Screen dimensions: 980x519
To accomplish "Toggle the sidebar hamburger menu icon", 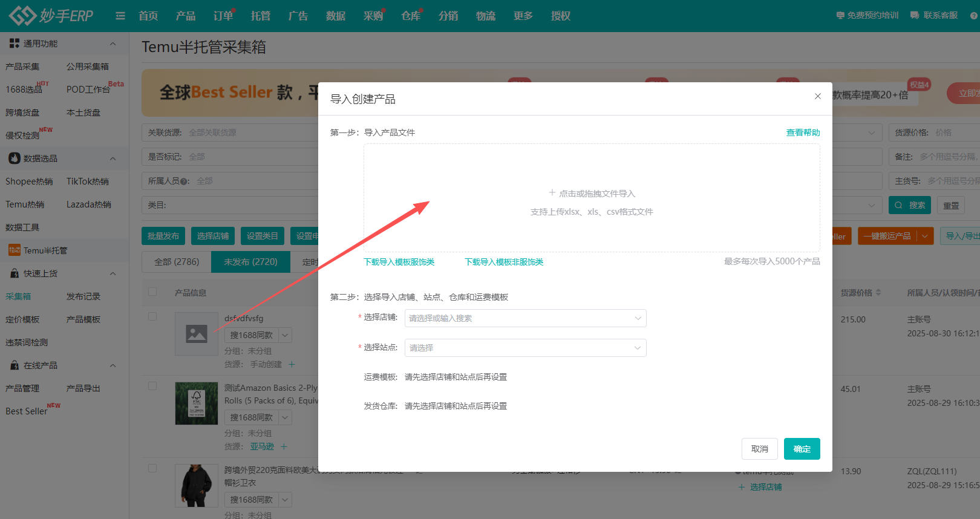I will [x=120, y=16].
